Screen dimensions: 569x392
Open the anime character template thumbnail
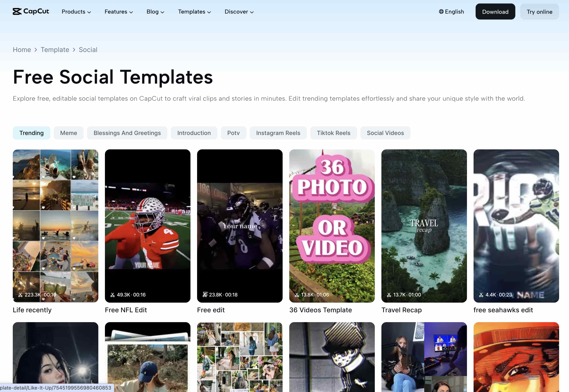click(x=332, y=357)
